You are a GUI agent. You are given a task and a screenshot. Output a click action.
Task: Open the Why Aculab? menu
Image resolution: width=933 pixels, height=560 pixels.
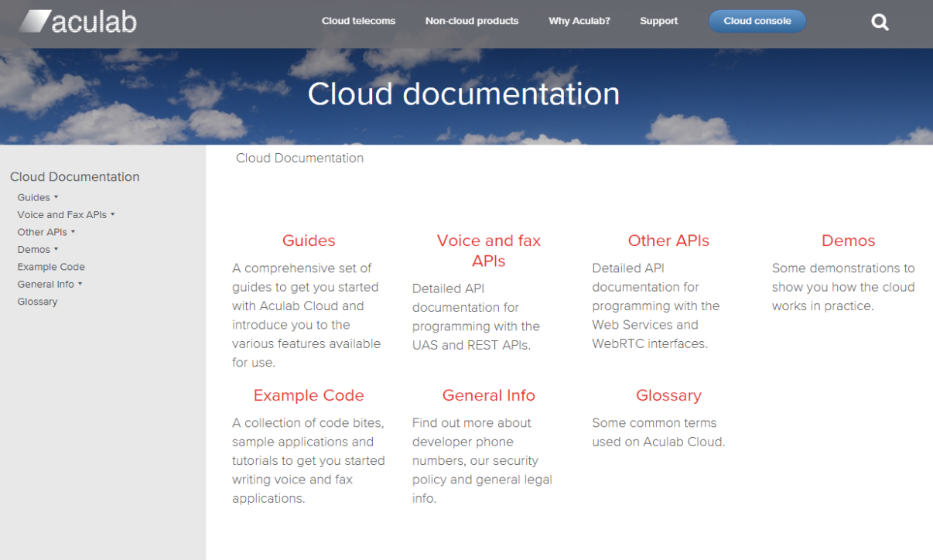coord(579,21)
